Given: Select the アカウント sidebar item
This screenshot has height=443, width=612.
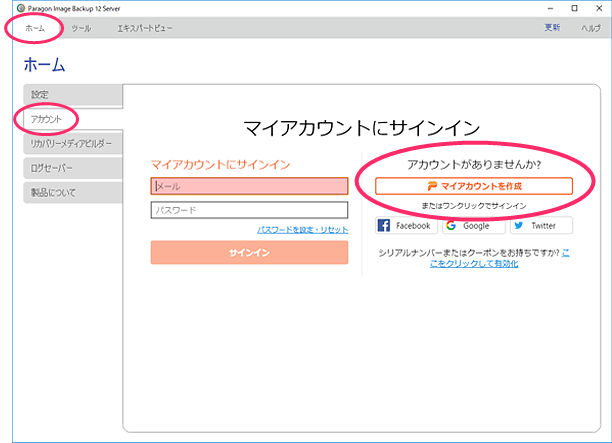Looking at the screenshot, I should coord(73,119).
